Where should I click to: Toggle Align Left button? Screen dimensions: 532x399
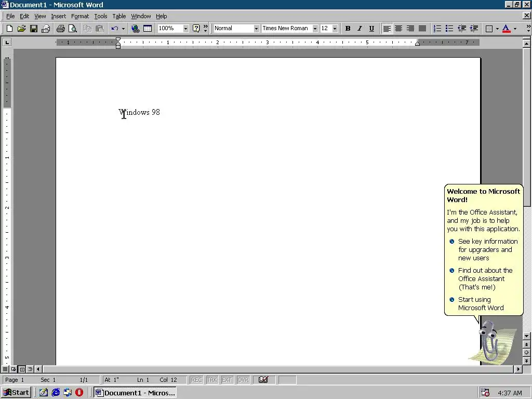[387, 29]
